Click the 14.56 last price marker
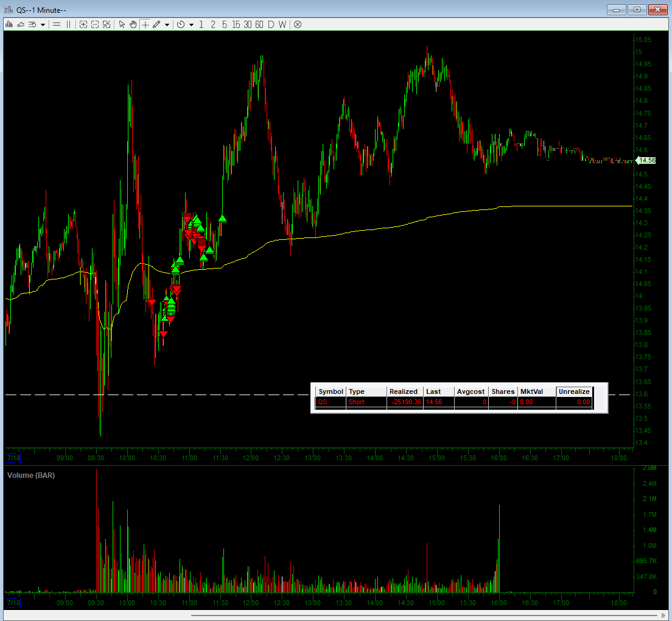672x621 pixels. click(x=646, y=160)
